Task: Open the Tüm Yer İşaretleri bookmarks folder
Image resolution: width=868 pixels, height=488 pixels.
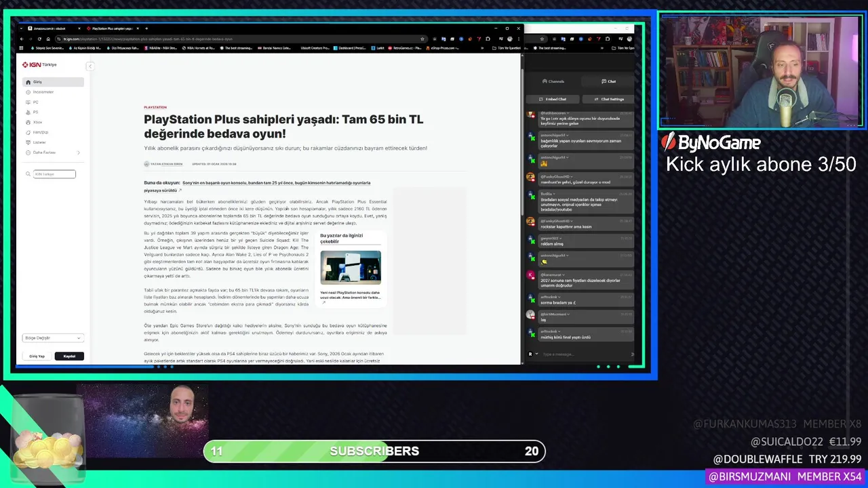Action: pos(507,48)
